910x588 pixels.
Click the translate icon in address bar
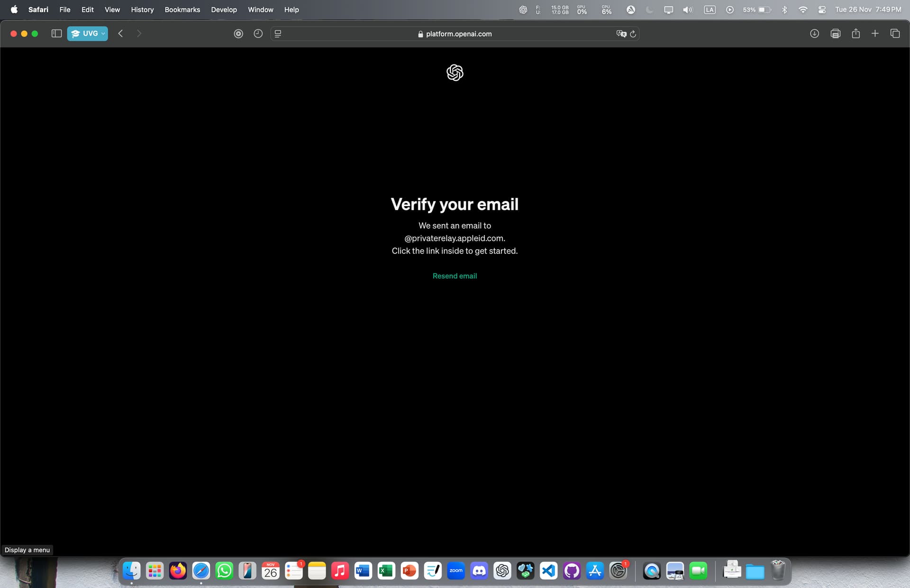[x=621, y=34]
